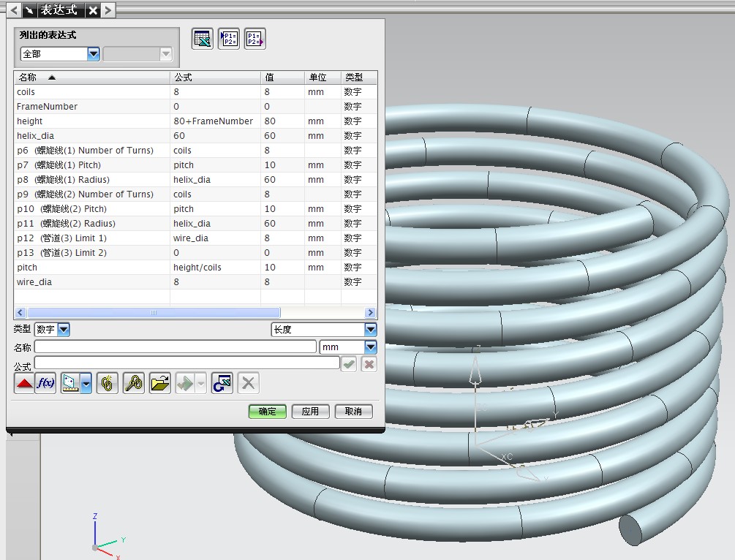The width and height of the screenshot is (735, 560).
Task: Click the 确定 button
Action: [267, 412]
